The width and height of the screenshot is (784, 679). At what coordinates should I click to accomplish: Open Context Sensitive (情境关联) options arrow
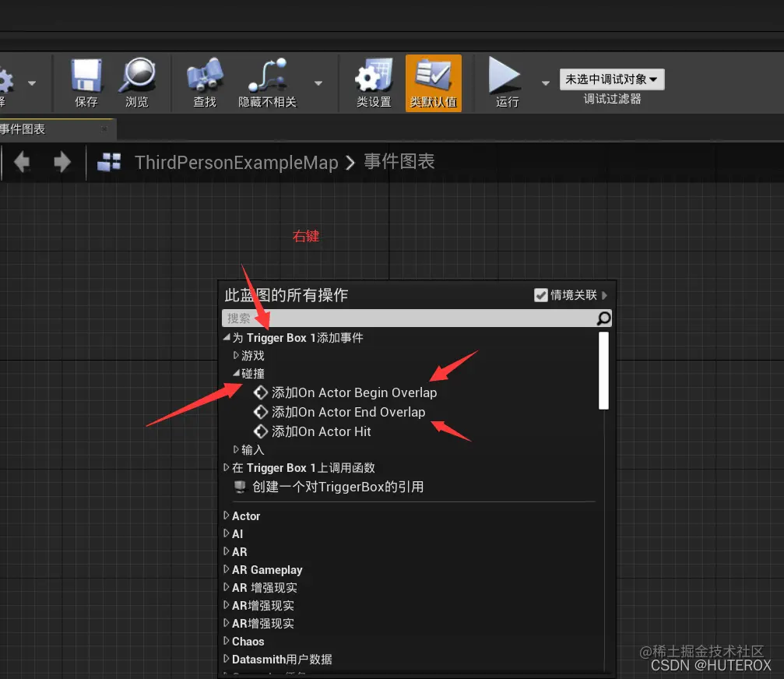coord(604,295)
